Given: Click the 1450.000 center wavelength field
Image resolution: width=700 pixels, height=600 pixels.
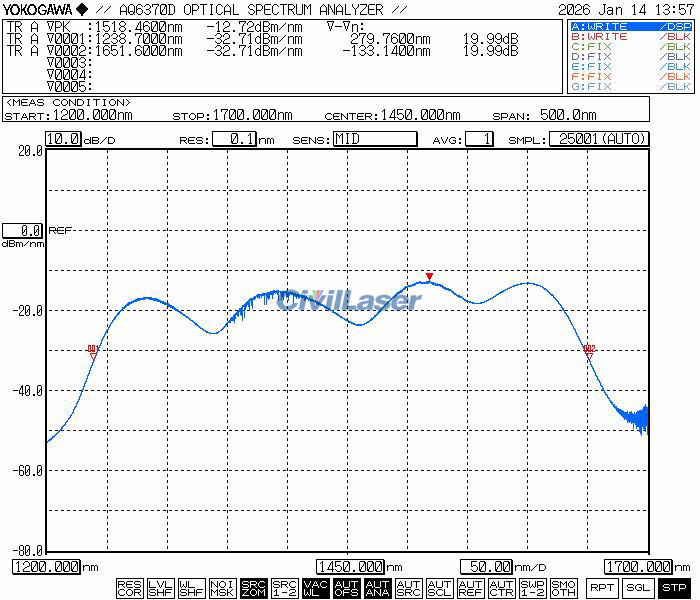Looking at the screenshot, I should [351, 567].
